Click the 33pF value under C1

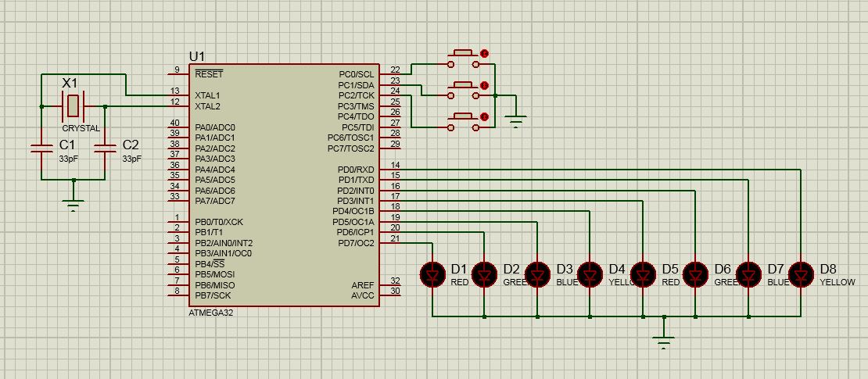(69, 158)
